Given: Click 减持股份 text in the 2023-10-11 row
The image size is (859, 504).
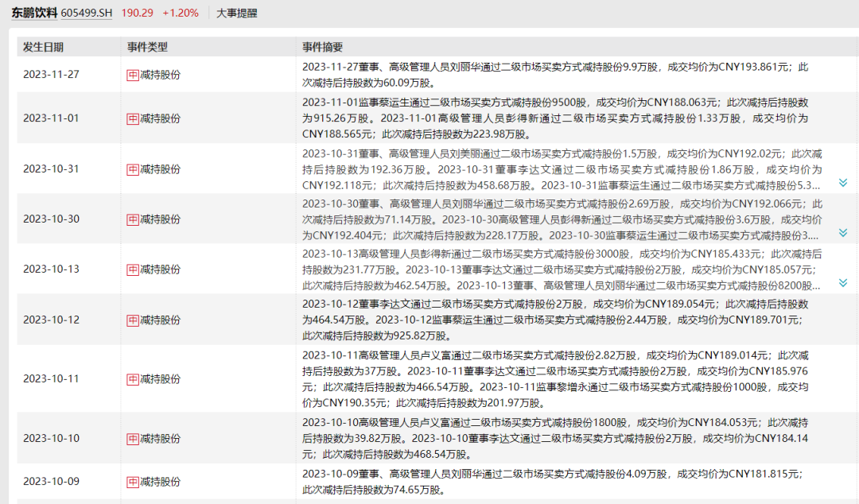Looking at the screenshot, I should click(160, 379).
